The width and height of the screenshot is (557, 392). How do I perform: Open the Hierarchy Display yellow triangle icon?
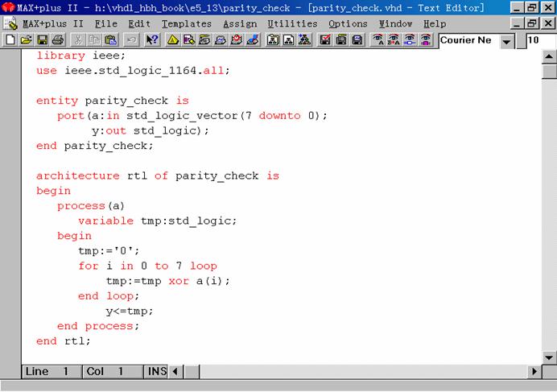(x=173, y=39)
